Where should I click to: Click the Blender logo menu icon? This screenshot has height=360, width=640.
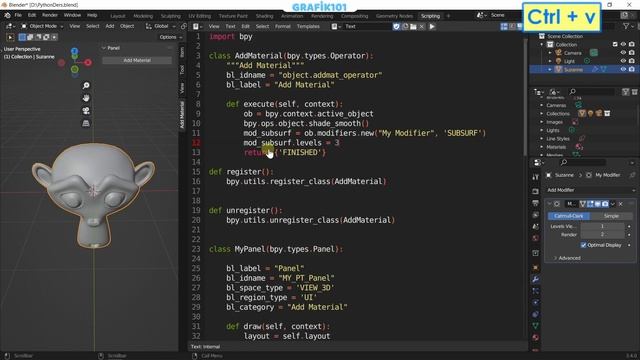[x=7, y=15]
